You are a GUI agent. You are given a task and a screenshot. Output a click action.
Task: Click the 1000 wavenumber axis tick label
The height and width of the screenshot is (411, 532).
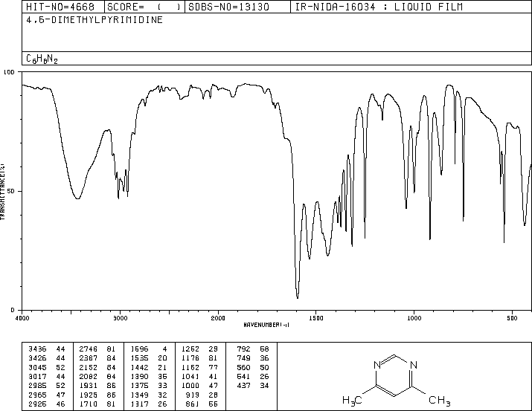(414, 318)
